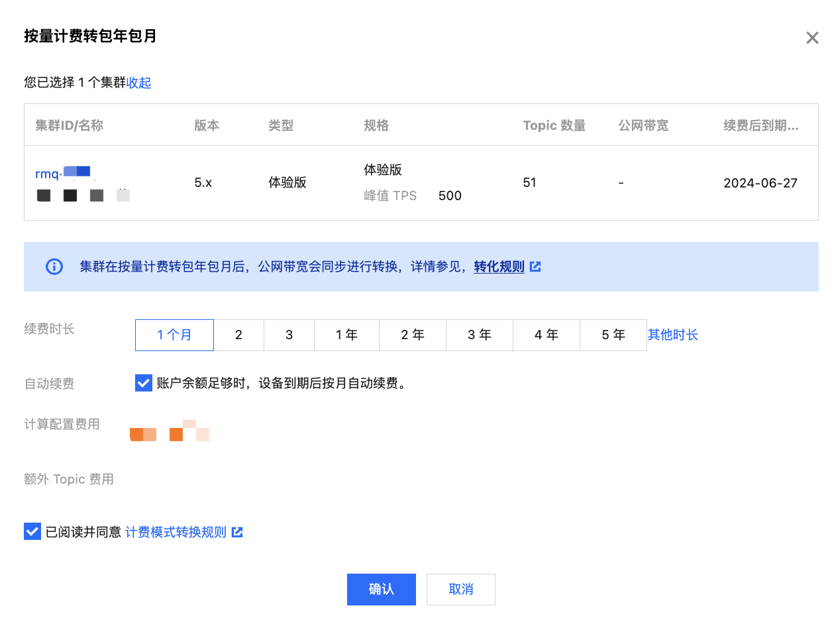The width and height of the screenshot is (840, 624).
Task: Open the 转化规则 link in notice
Action: pyautogui.click(x=499, y=267)
